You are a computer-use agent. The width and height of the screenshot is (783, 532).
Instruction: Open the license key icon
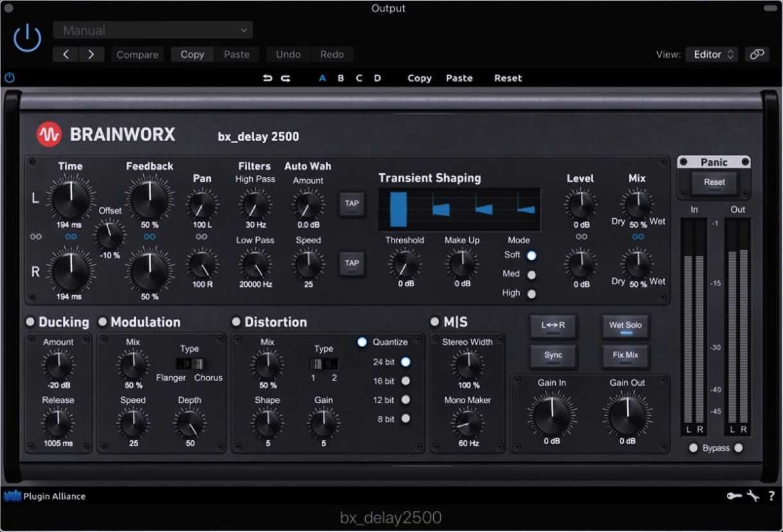click(734, 496)
